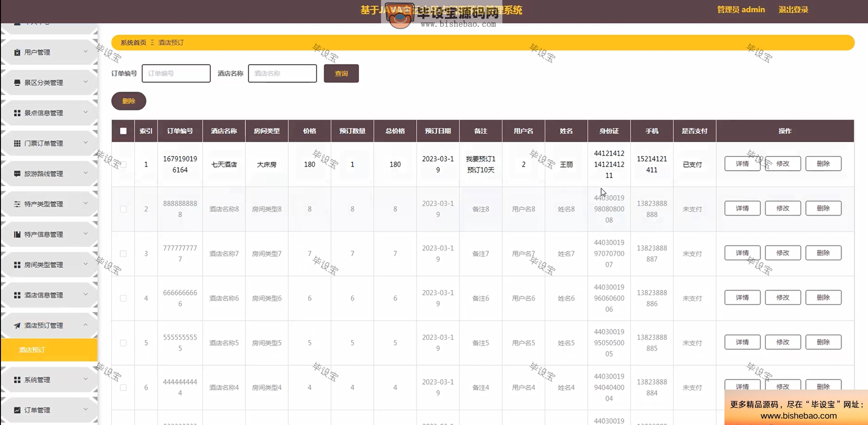Image resolution: width=868 pixels, height=425 pixels.
Task: Click the 景区分类管理 sidebar icon
Action: coord(17,83)
